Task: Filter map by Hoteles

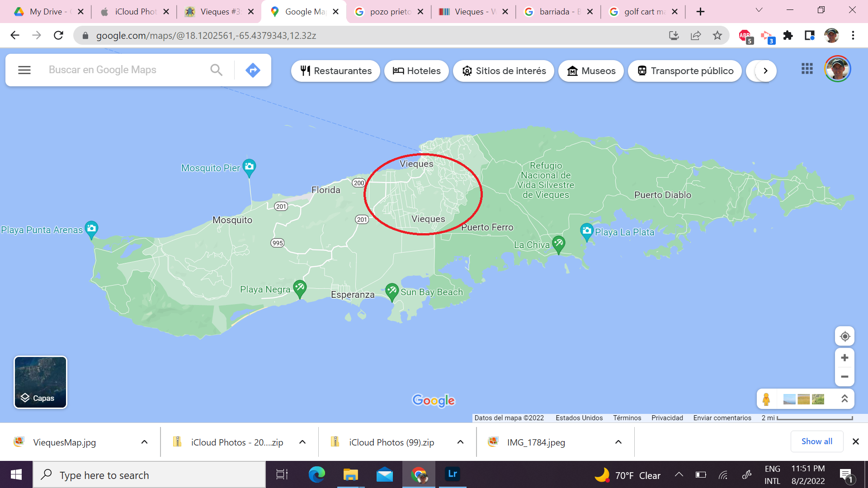Action: 416,71
